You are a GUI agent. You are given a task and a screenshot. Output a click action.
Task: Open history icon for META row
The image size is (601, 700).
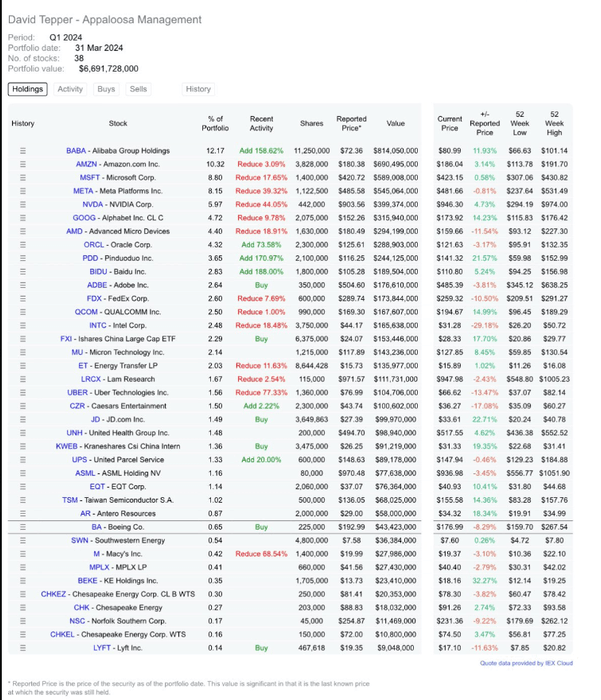[x=23, y=191]
